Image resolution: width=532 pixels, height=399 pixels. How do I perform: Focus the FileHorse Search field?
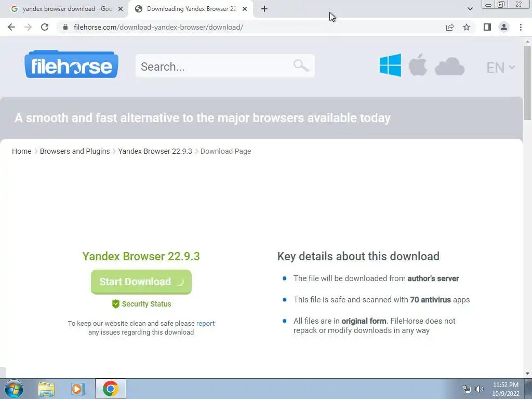coord(225,66)
